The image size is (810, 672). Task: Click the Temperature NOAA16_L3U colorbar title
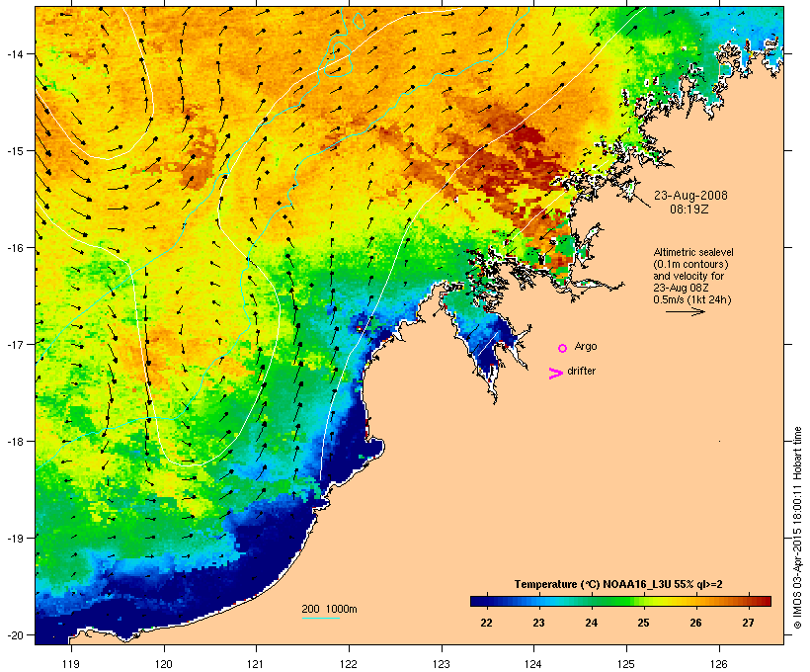tap(617, 584)
